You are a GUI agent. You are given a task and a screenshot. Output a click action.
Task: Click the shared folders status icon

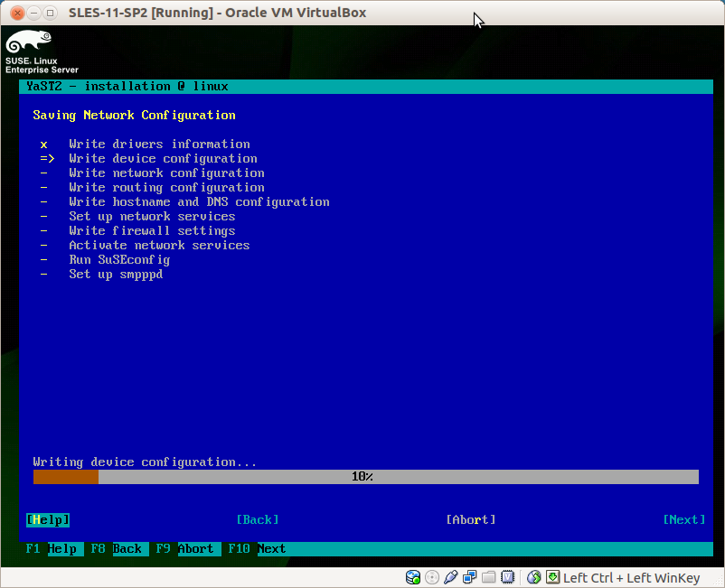pos(489,577)
